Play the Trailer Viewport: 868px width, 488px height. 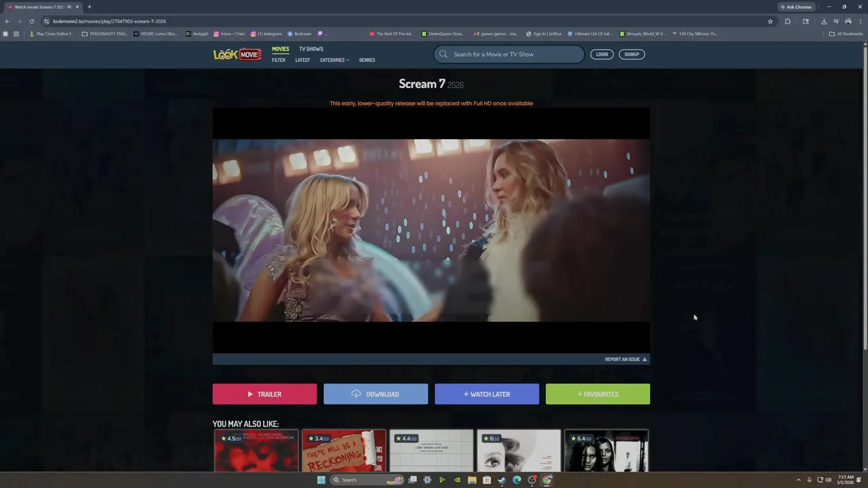click(x=264, y=394)
